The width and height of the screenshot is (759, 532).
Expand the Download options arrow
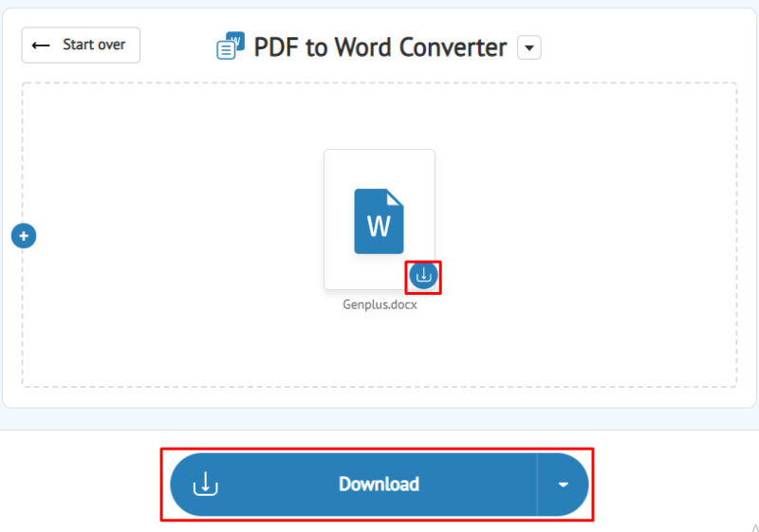(x=563, y=485)
